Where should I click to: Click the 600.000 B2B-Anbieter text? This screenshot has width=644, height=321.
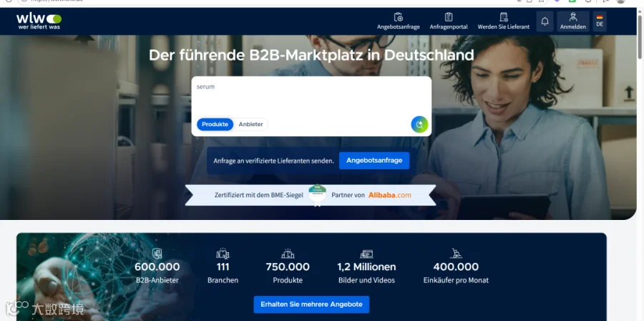pos(157,274)
